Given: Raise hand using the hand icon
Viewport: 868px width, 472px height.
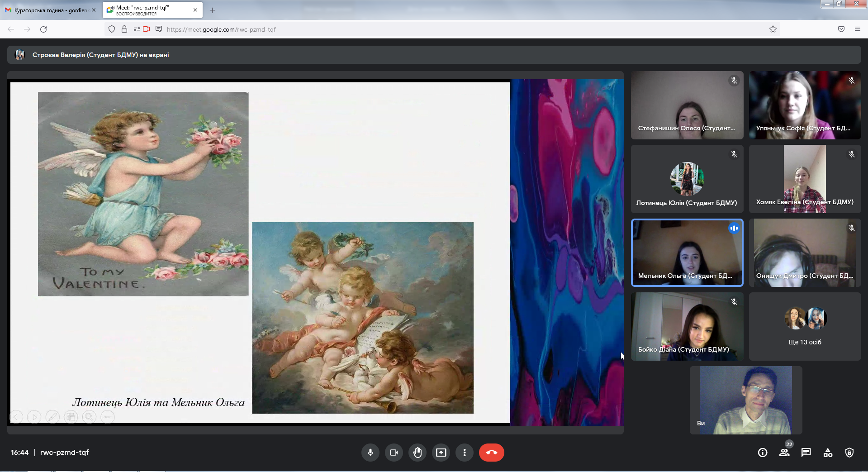Looking at the screenshot, I should coord(417,453).
